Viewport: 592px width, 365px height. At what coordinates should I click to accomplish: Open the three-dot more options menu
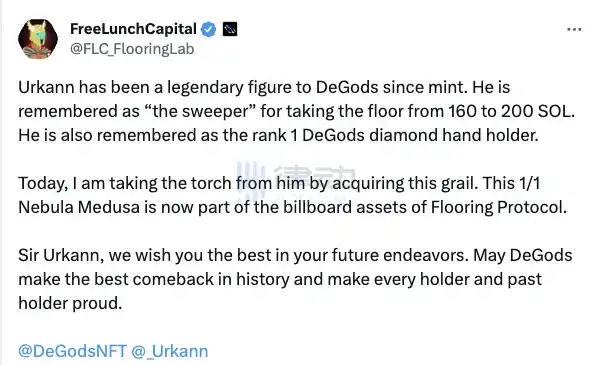pyautogui.click(x=574, y=29)
